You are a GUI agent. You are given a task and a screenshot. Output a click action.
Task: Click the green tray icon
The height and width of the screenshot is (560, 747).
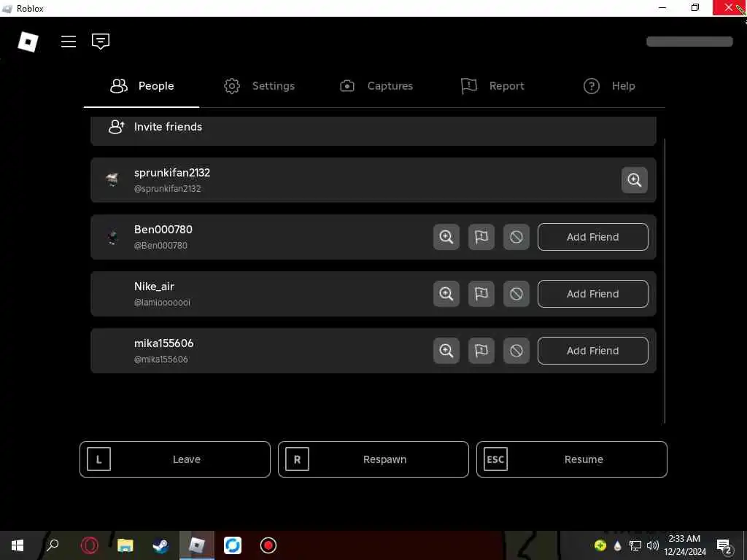point(600,545)
